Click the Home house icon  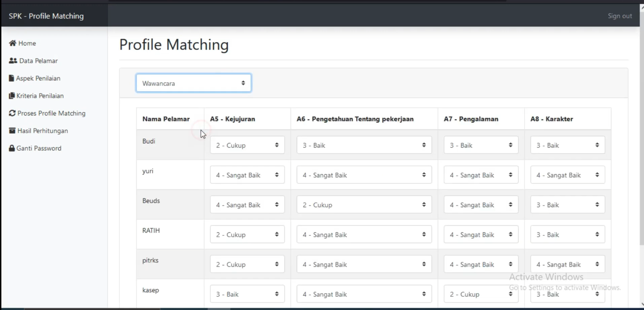tap(13, 43)
